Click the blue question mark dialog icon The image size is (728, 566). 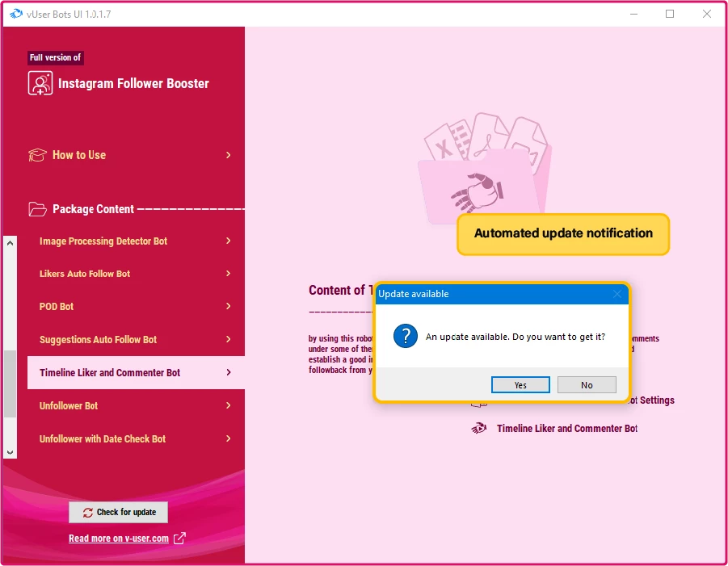(x=406, y=336)
